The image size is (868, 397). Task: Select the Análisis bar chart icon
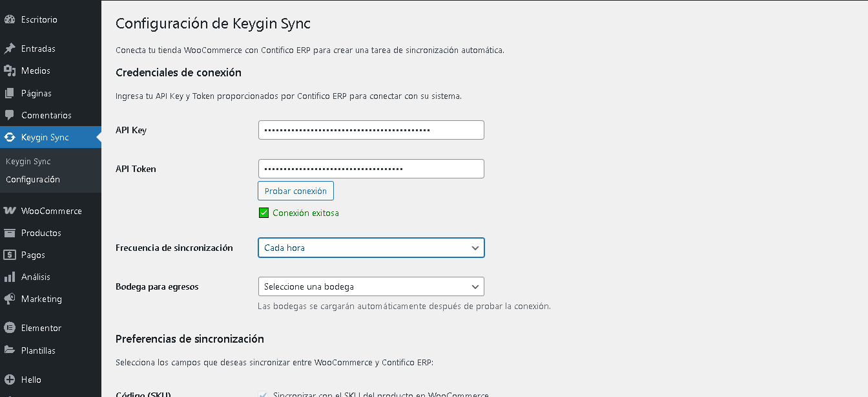coord(10,276)
